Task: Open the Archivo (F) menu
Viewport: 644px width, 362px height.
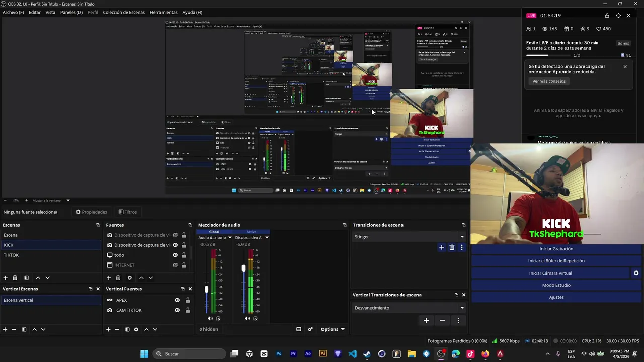Action: (x=13, y=12)
